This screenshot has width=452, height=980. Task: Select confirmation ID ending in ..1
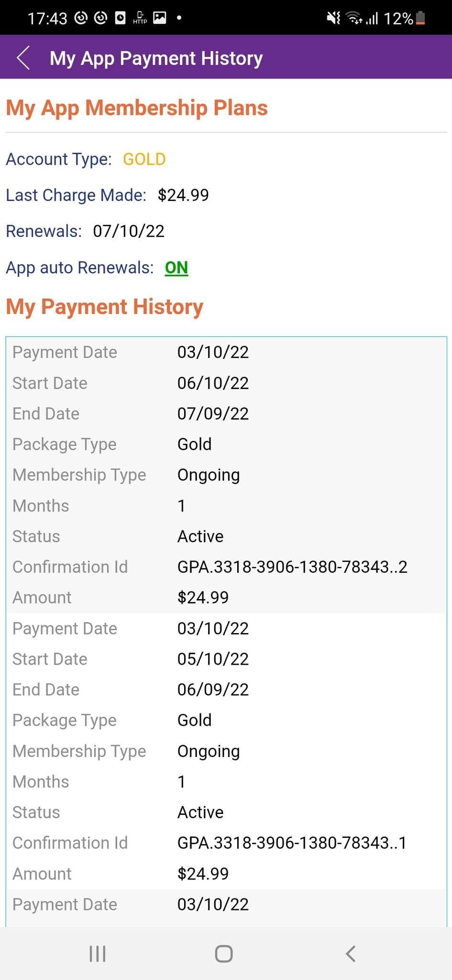tap(292, 843)
